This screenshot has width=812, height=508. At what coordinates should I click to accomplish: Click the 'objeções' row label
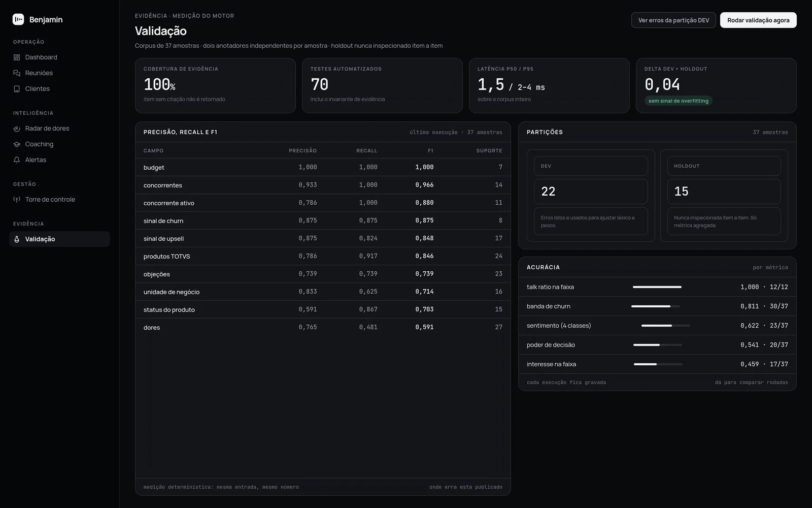(157, 274)
